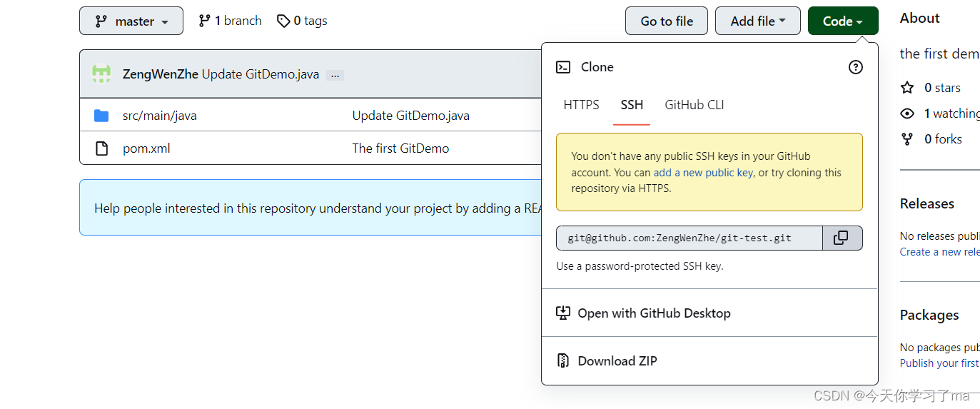Image resolution: width=980 pixels, height=409 pixels.
Task: Open the src/main/java folder
Action: 160,115
